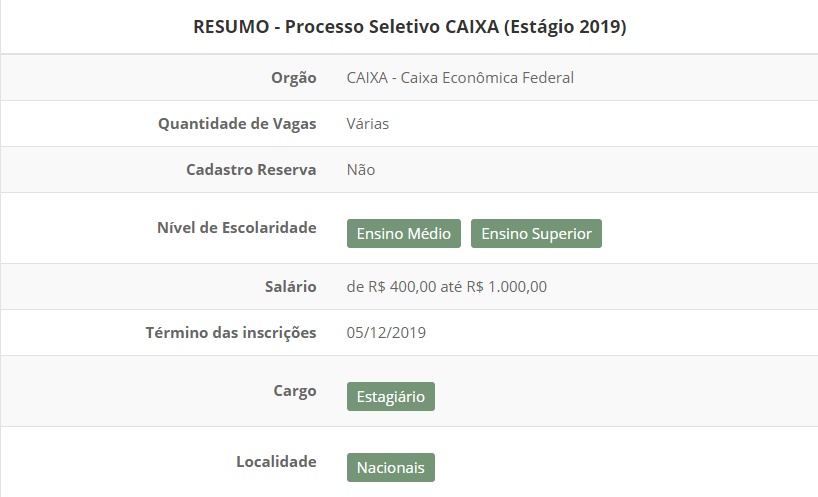This screenshot has width=818, height=497.
Task: Open the Estagiário cargo tag
Action: coord(391,396)
